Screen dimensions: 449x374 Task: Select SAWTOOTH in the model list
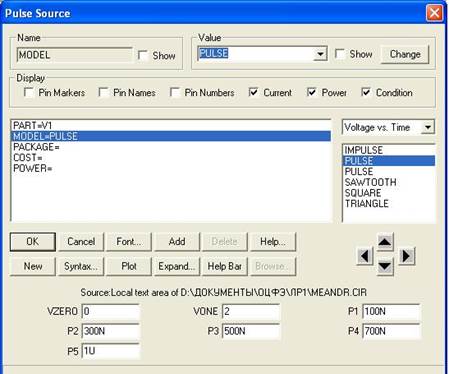pos(389,182)
